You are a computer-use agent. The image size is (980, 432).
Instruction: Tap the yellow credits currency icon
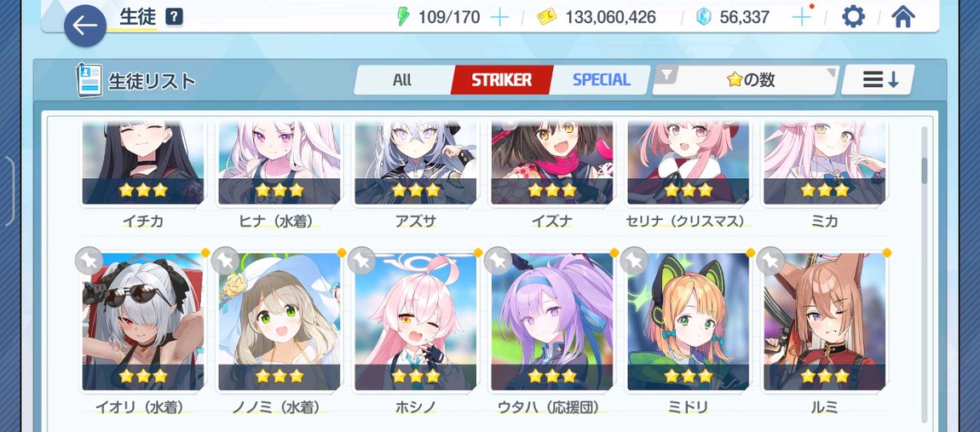coord(547,17)
